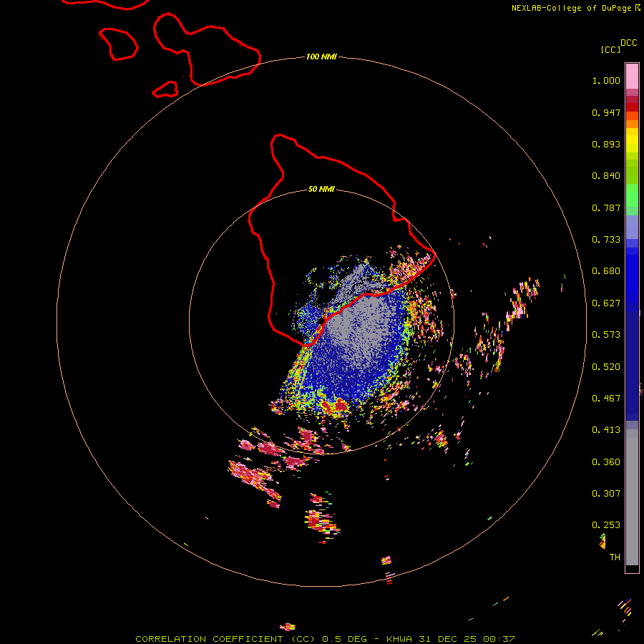
Task: Select the 0.893 scale value
Action: tap(606, 144)
